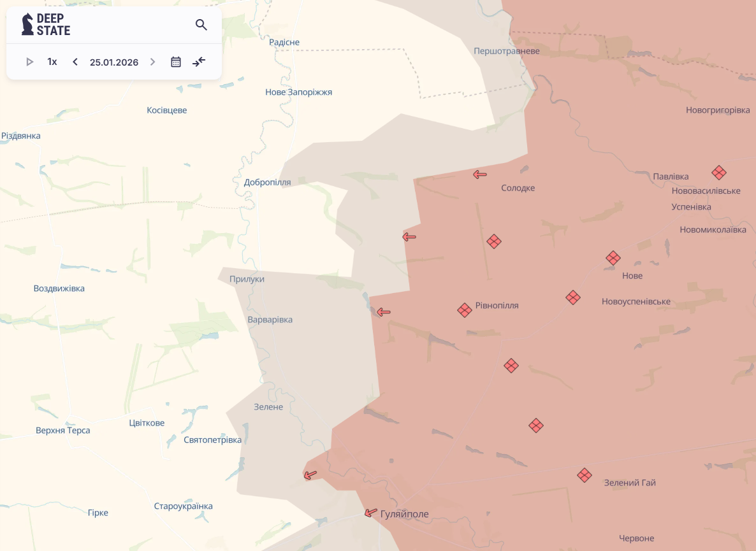Screen dimensions: 756x551
Task: Select the Нове Запоріжжя label
Action: (x=298, y=92)
